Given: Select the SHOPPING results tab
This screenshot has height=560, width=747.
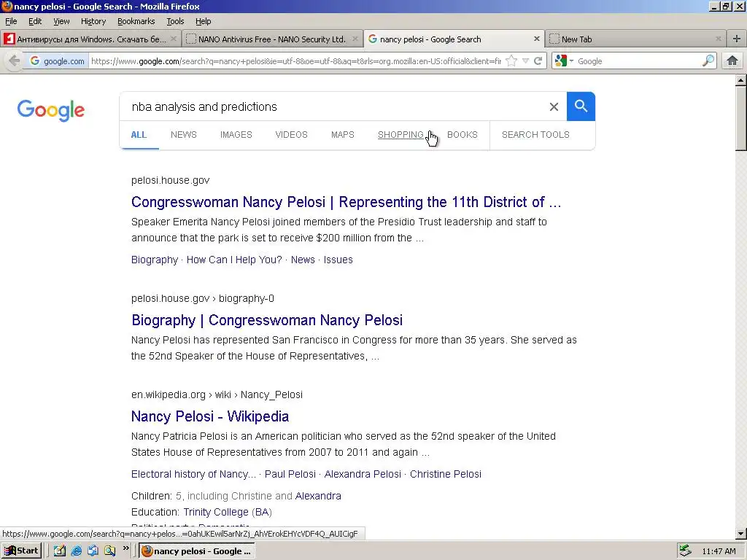Looking at the screenshot, I should coord(400,135).
